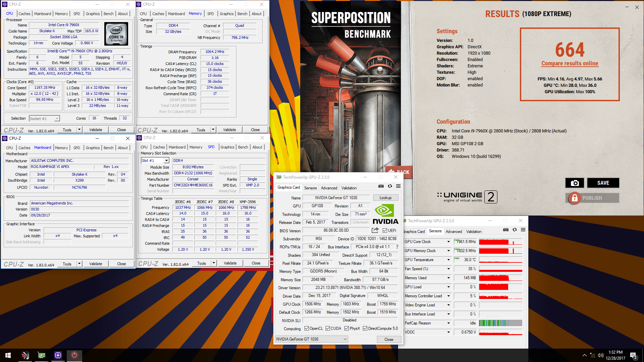
Task: Switch to Bench tab in CPU-Z Memory window
Action: pyautogui.click(x=242, y=14)
